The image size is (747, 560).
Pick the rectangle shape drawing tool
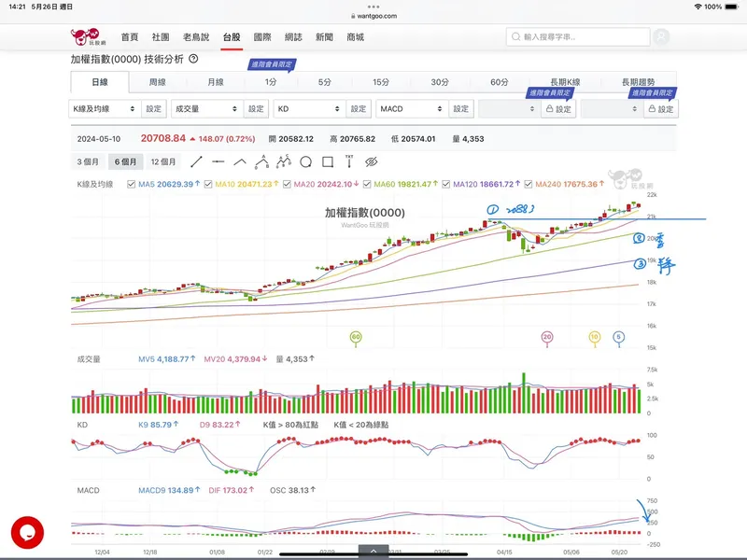(330, 161)
